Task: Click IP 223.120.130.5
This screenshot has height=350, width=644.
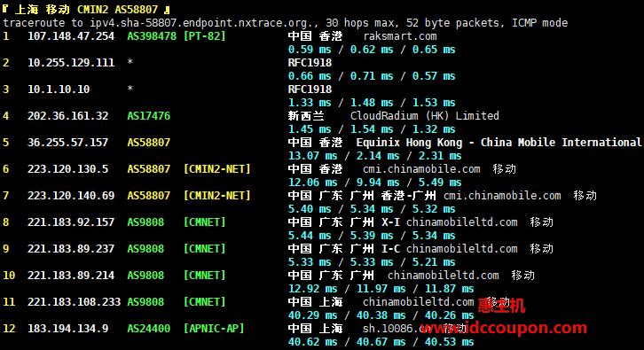Action: tap(67, 169)
